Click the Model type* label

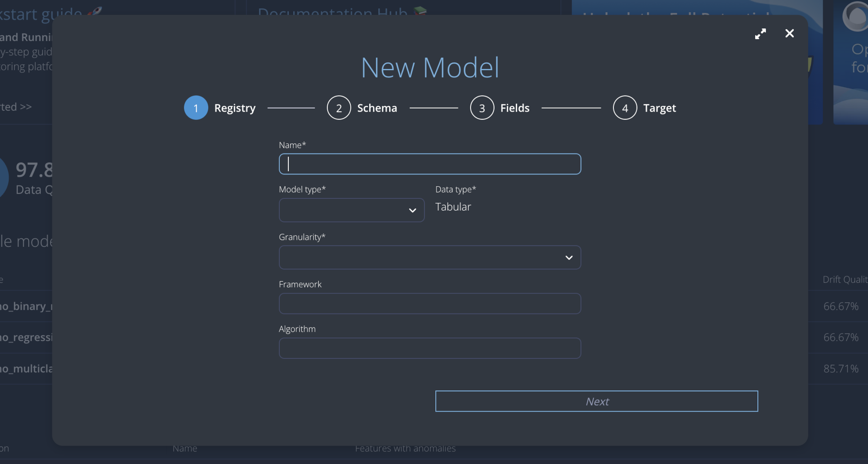[x=302, y=189]
